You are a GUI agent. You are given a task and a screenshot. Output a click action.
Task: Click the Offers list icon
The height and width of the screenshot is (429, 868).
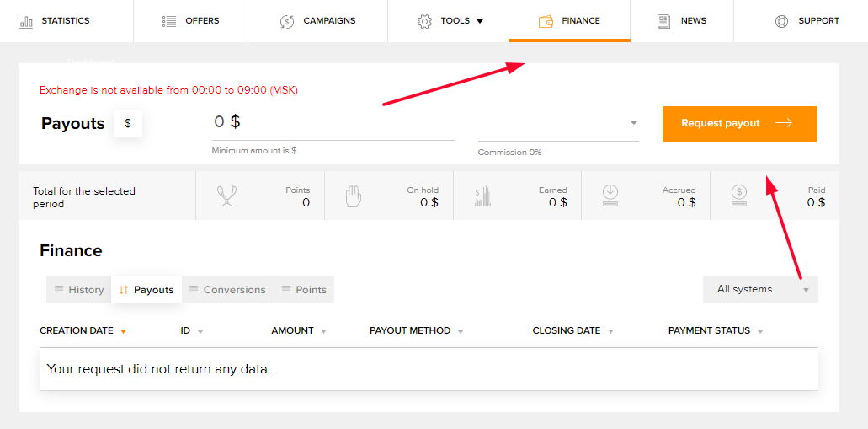(x=169, y=21)
